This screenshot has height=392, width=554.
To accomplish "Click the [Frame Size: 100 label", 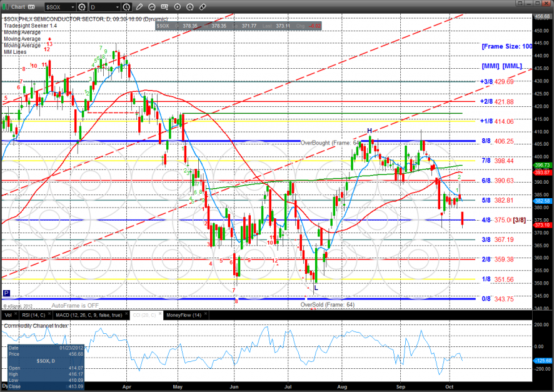I will coord(507,46).
